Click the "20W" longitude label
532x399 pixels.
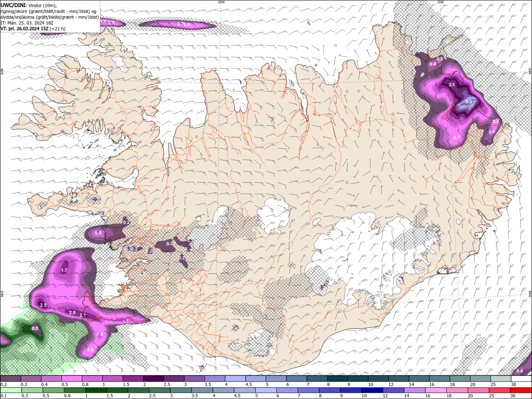click(221, 2)
